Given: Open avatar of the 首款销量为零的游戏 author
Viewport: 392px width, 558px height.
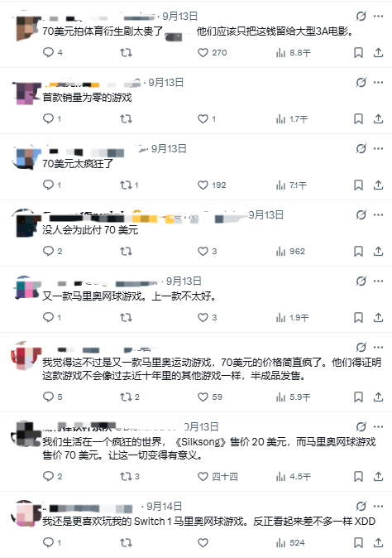Looking at the screenshot, I should coord(26,93).
